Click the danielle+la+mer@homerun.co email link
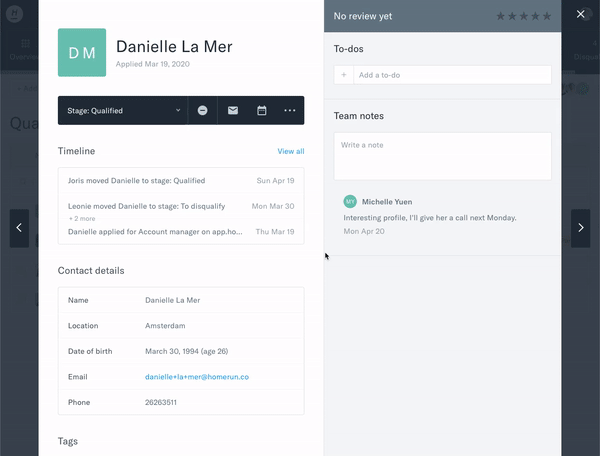This screenshot has height=456, width=600. point(197,377)
